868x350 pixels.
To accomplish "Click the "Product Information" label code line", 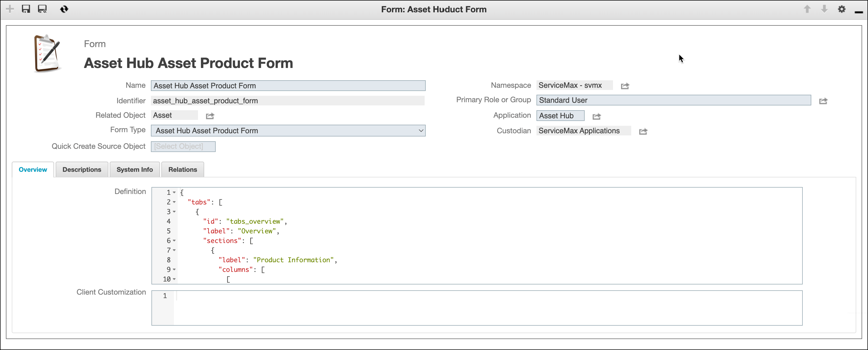I will pyautogui.click(x=278, y=260).
